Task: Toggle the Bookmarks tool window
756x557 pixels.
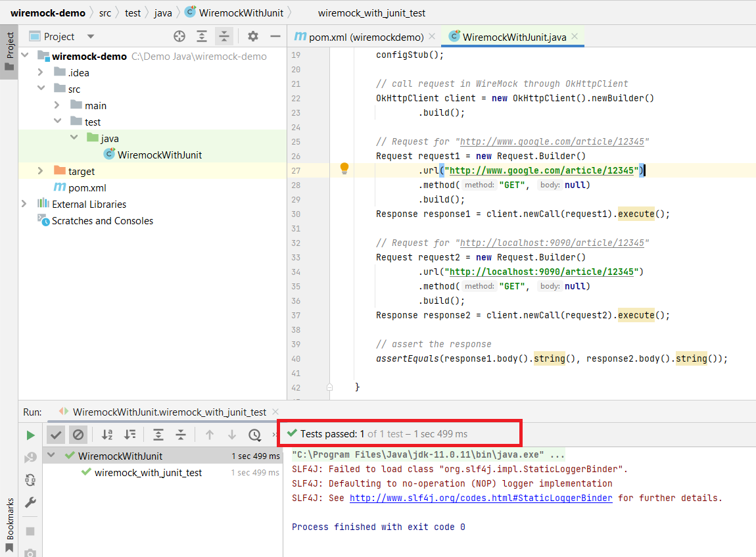Action: [x=9, y=523]
